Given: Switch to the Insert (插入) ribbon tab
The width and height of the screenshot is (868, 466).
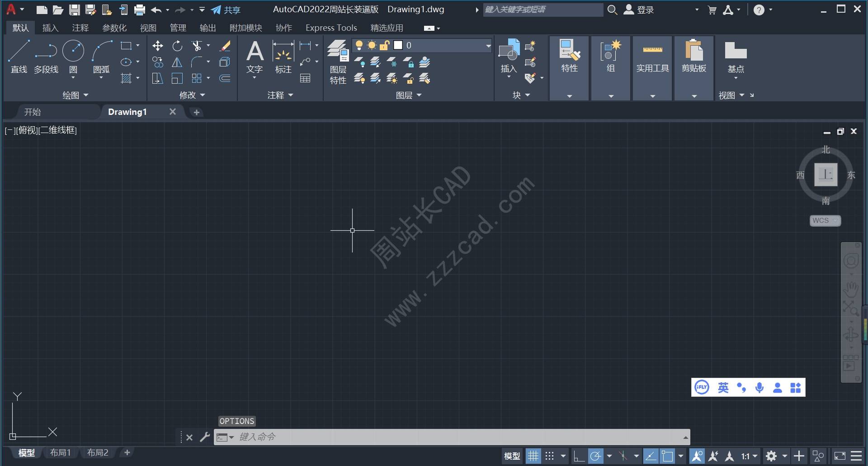Looking at the screenshot, I should coord(50,28).
